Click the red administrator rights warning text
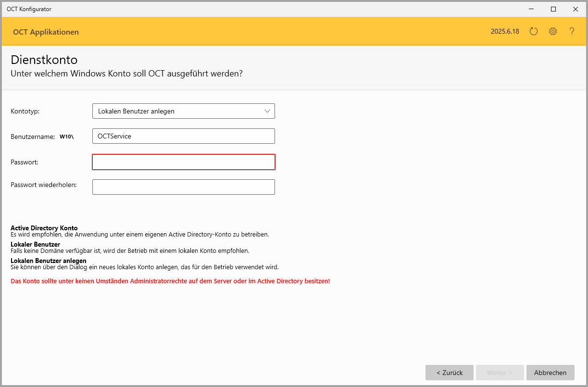 [170, 281]
